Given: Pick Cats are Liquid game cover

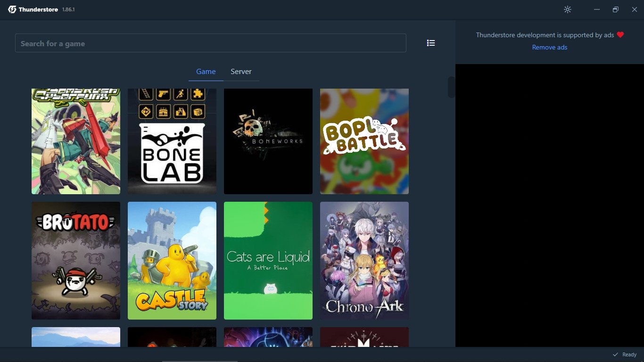Looking at the screenshot, I should (268, 261).
